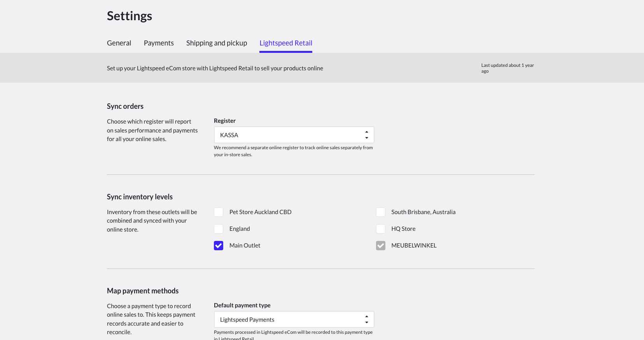644x340 pixels.
Task: Click the Register field label
Action: click(225, 121)
